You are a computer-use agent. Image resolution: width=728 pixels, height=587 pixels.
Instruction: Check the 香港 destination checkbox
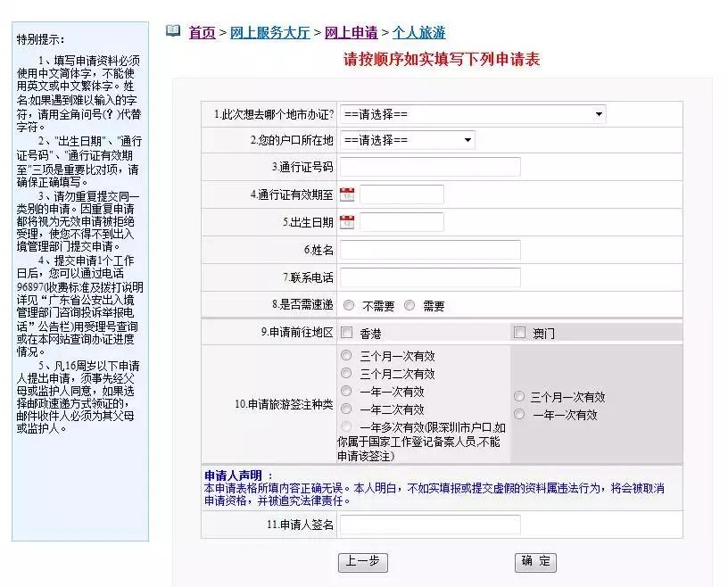click(x=345, y=334)
